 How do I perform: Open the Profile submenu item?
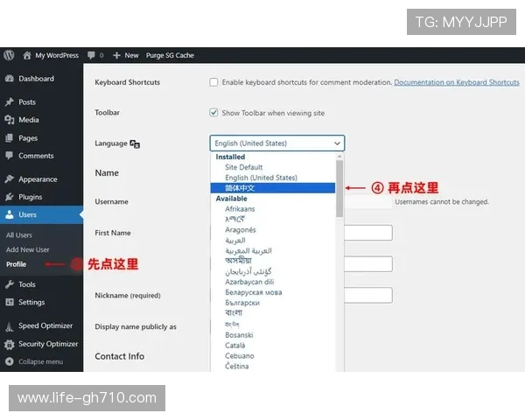click(x=17, y=263)
